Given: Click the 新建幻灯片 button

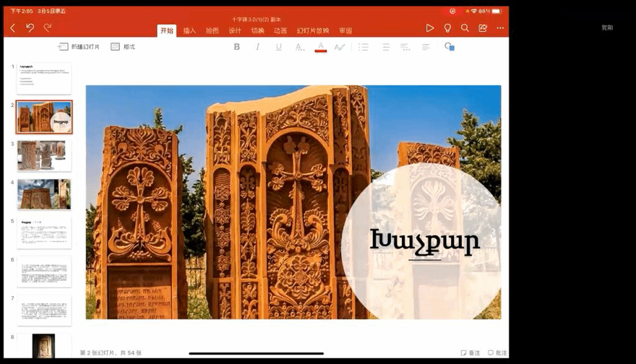Looking at the screenshot, I should pos(79,47).
